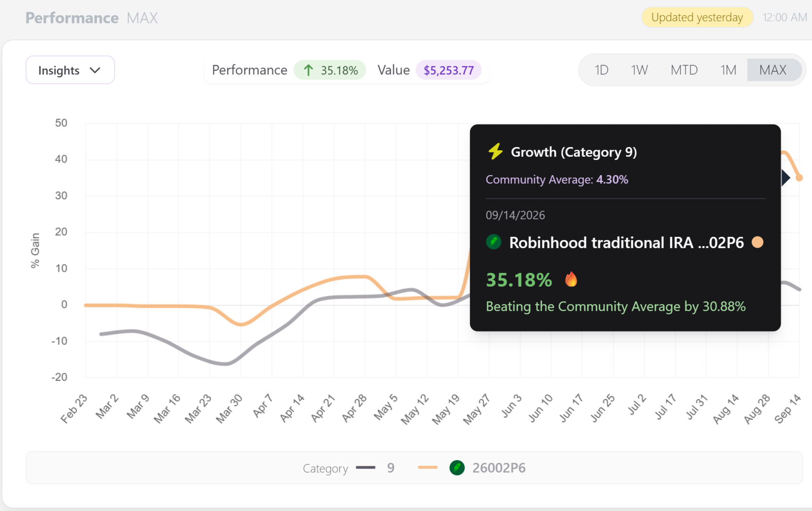Toggle Category 9 legend line
The image size is (812, 511).
coord(365,468)
